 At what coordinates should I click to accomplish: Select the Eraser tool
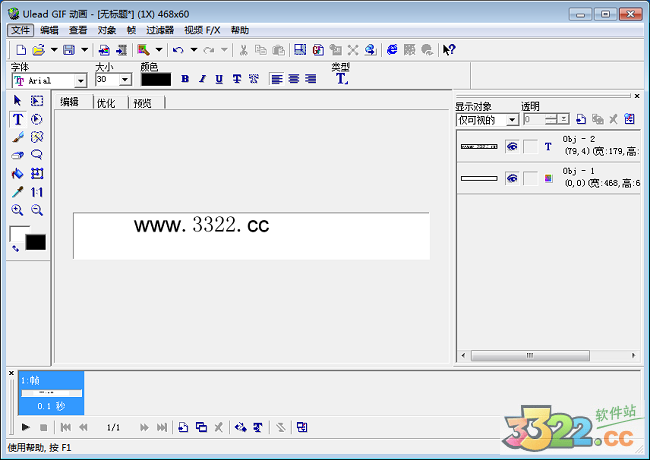[17, 155]
